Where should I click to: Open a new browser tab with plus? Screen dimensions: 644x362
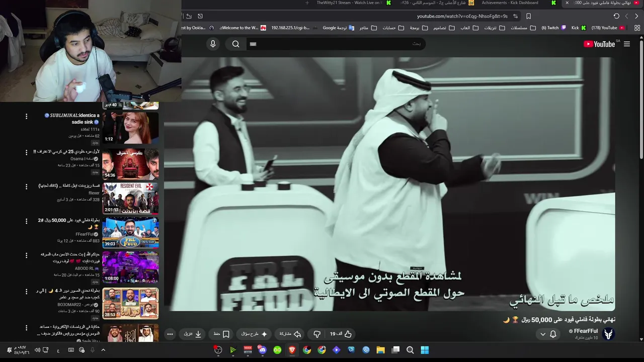click(307, 3)
